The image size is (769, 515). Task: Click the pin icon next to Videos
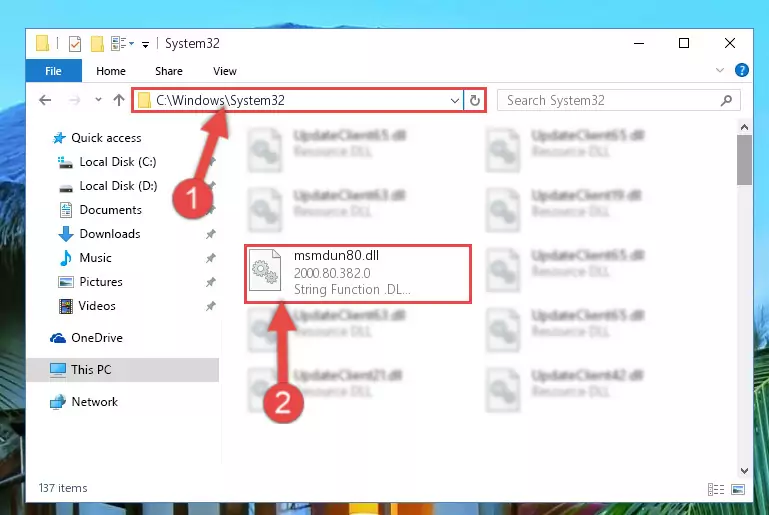coord(210,306)
